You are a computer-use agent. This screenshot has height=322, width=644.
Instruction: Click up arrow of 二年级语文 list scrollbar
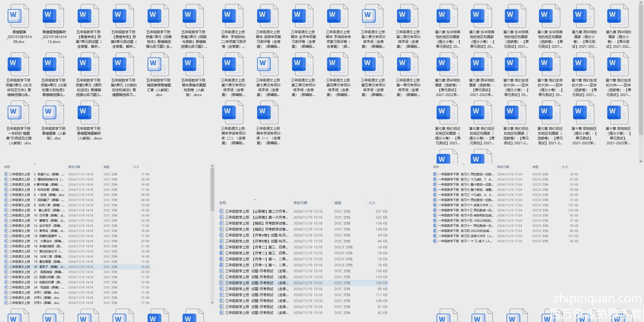point(212,166)
